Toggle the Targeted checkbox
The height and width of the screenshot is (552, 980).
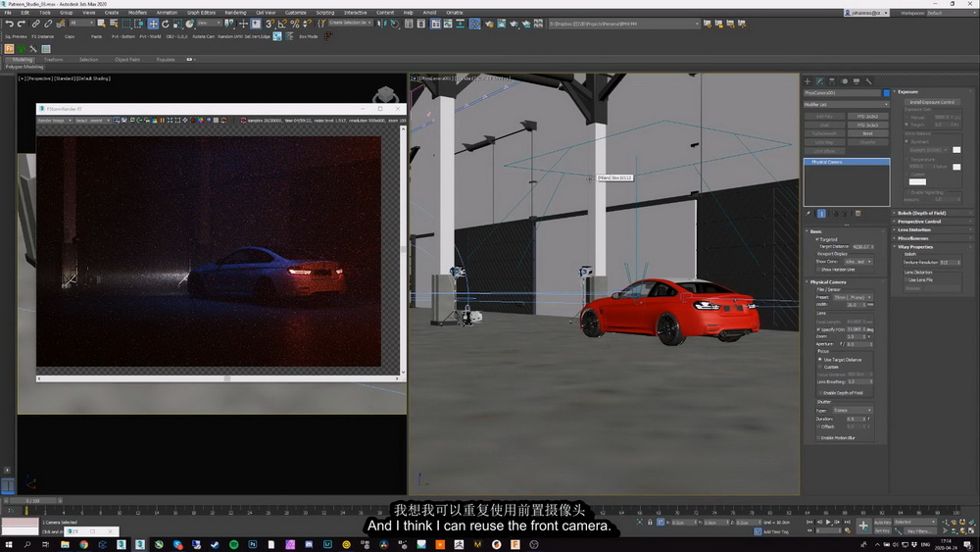pyautogui.click(x=817, y=239)
